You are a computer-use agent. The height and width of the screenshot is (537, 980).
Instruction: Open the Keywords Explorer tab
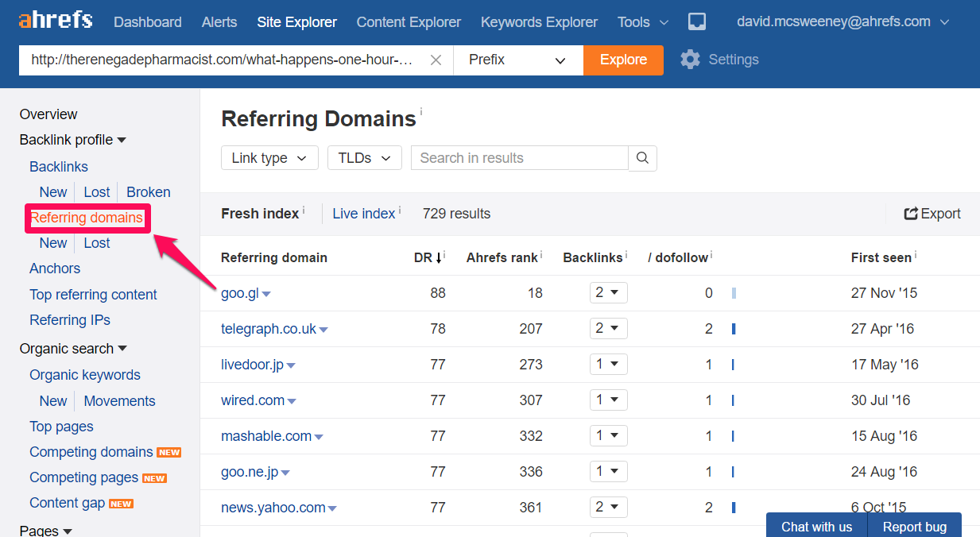click(540, 22)
